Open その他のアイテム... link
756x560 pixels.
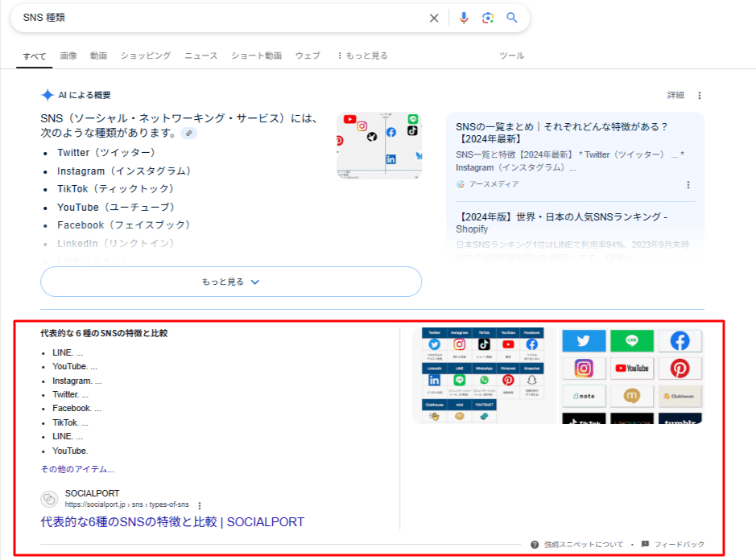tap(77, 469)
